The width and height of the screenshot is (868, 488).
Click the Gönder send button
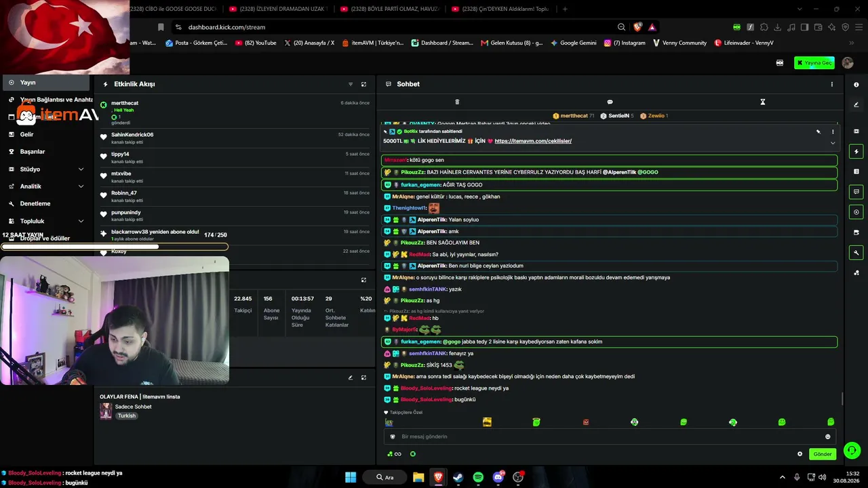[x=823, y=454]
